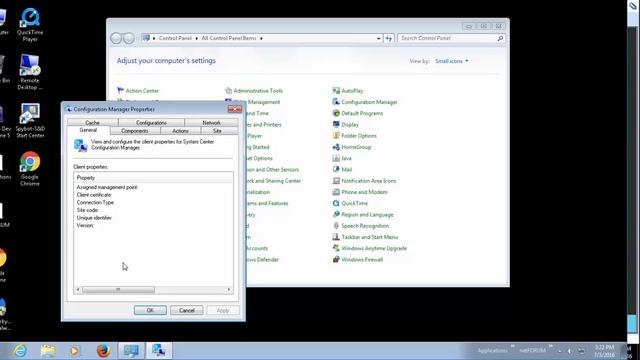Viewport: 640px width, 360px height.
Task: Expand View by Small icons dropdown
Action: [x=452, y=61]
